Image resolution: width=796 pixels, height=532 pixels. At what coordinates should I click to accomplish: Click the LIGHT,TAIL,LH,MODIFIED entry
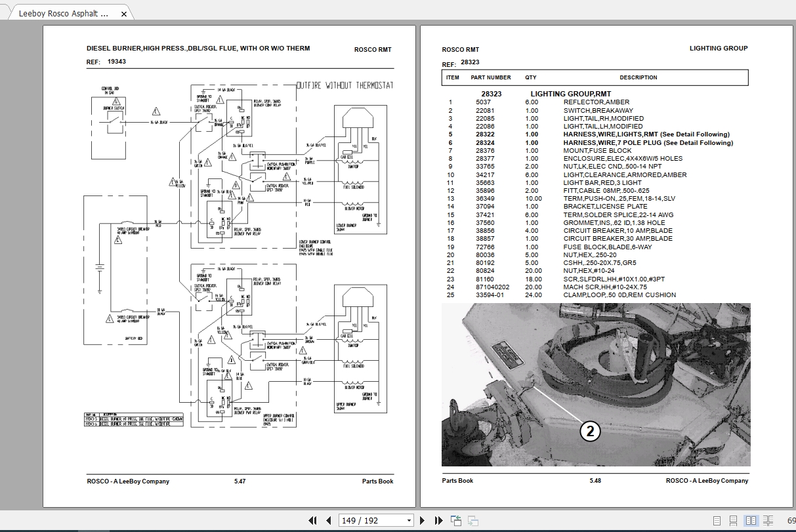point(603,127)
